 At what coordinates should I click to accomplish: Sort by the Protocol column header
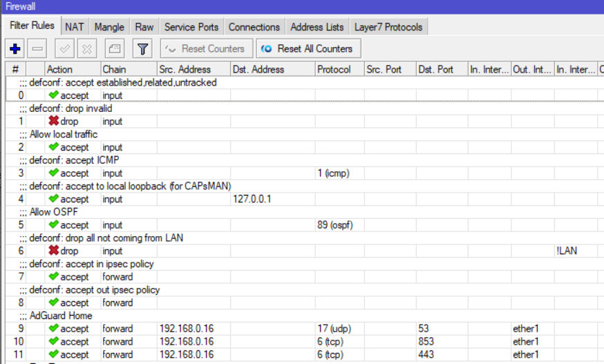coord(339,69)
